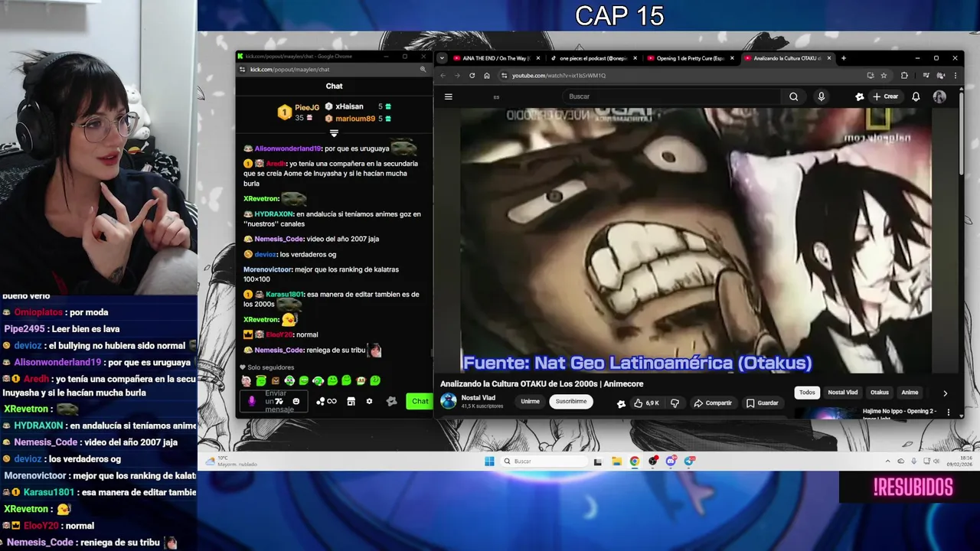Image resolution: width=980 pixels, height=551 pixels.
Task: Switch to AiNA THE END browser tab
Action: click(496, 58)
